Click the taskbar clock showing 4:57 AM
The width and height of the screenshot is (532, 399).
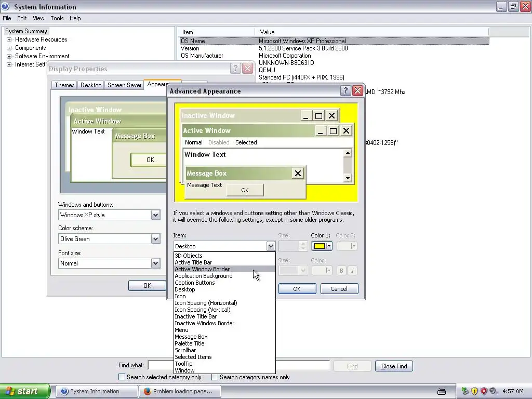point(513,391)
